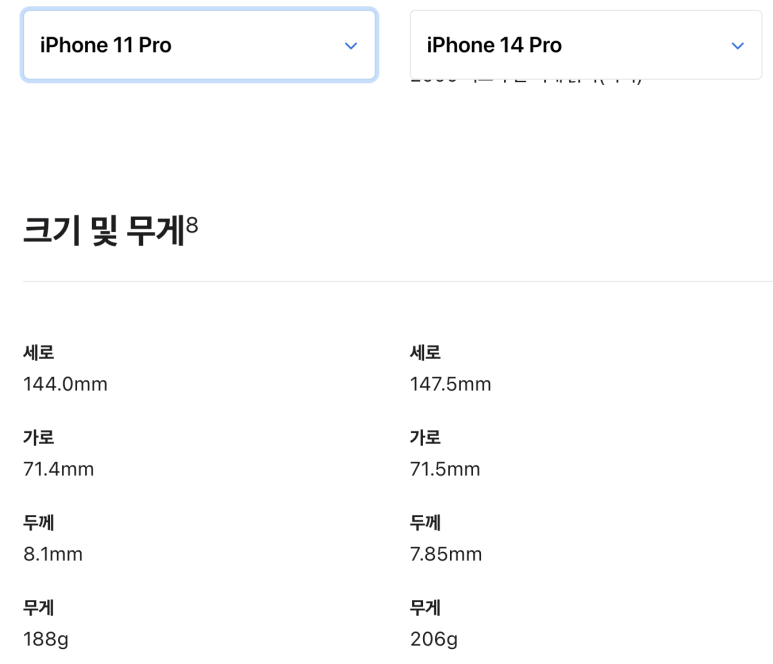
Task: Click the chevron arrow beside iPhone 11 Pro
Action: tap(351, 46)
